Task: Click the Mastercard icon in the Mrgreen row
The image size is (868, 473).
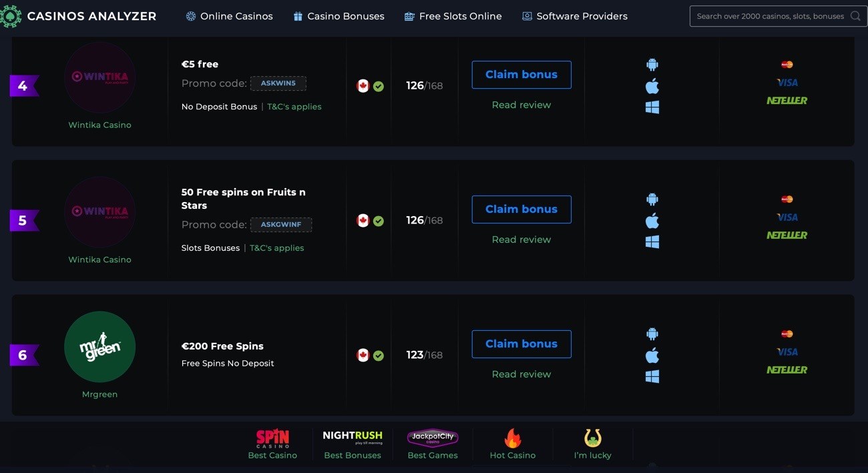Action: click(787, 334)
